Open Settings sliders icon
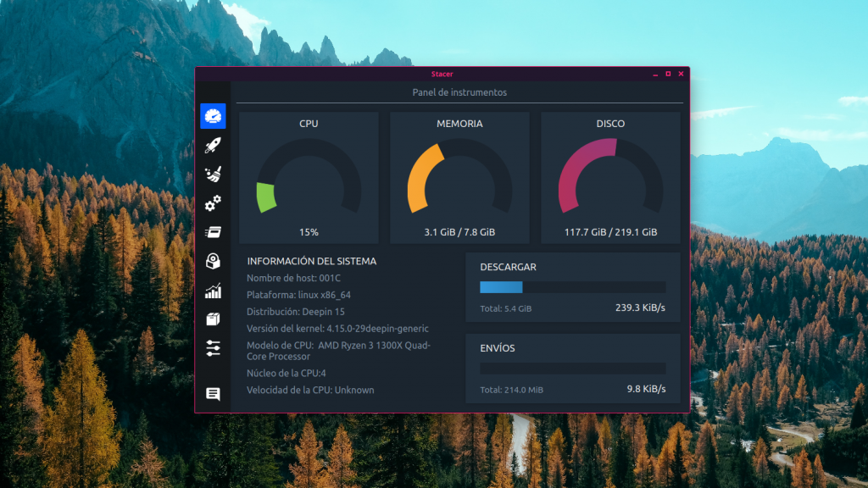Image resolution: width=868 pixels, height=488 pixels. point(213,348)
